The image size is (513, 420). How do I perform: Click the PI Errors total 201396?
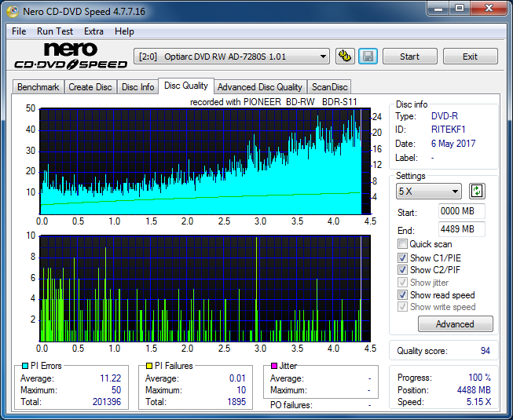[107, 402]
